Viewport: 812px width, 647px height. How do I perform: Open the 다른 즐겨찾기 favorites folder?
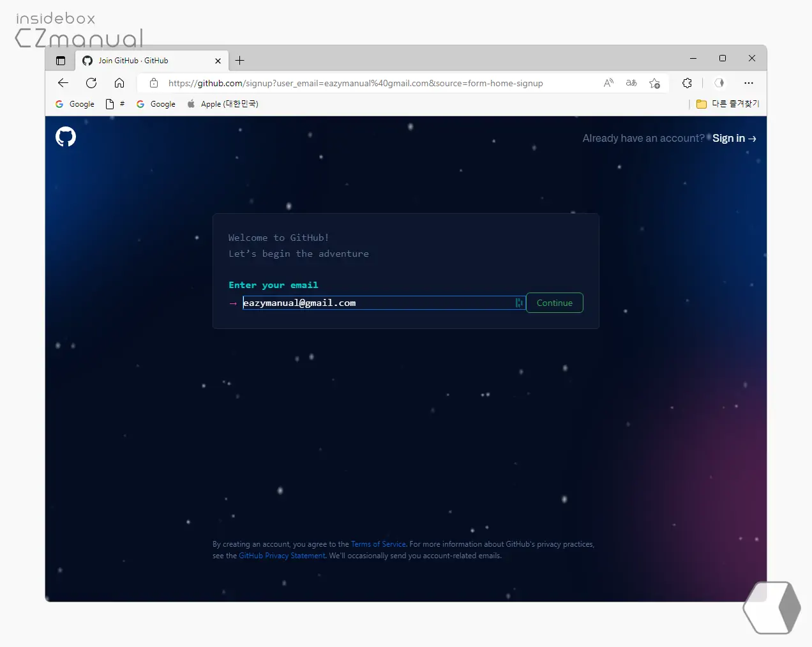(728, 104)
